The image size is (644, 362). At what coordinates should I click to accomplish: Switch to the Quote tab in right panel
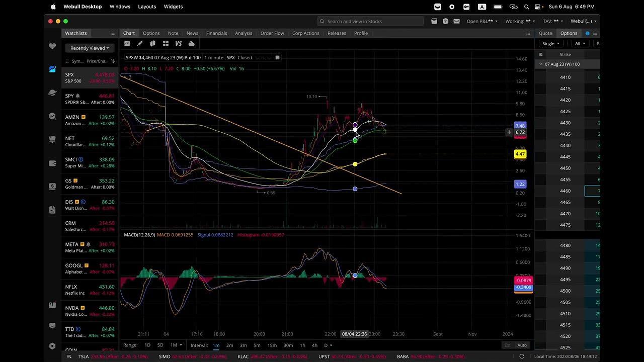point(545,33)
